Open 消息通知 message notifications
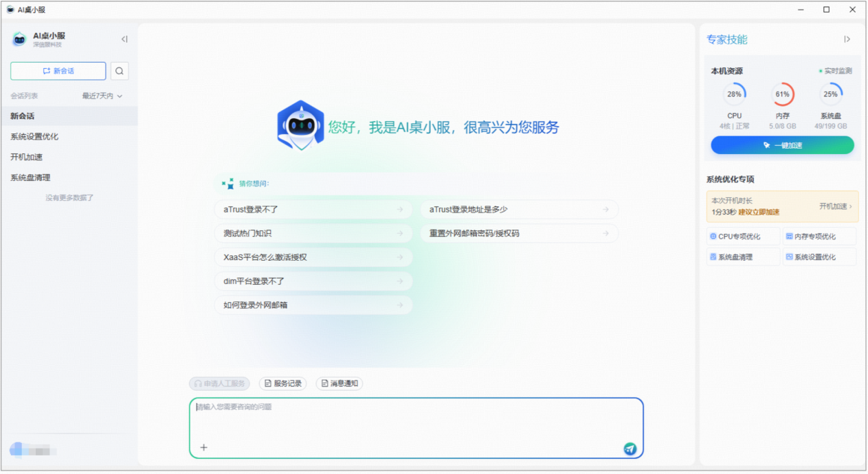This screenshot has height=474, width=868. pyautogui.click(x=340, y=383)
